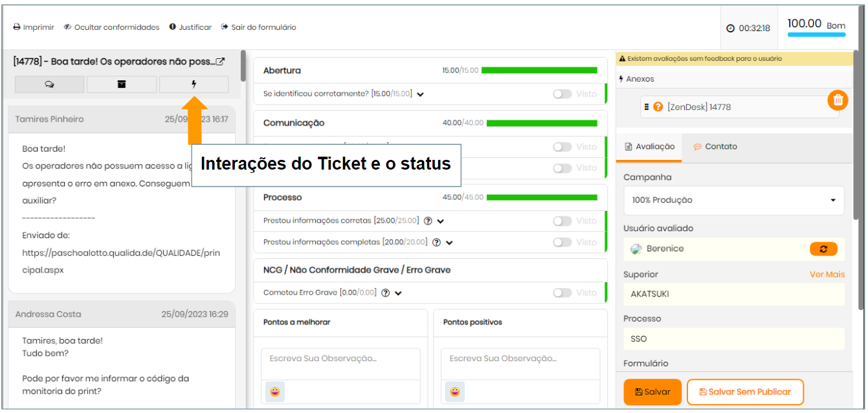Open ticket 14778 external link icon
This screenshot has width=868, height=413.
click(220, 61)
